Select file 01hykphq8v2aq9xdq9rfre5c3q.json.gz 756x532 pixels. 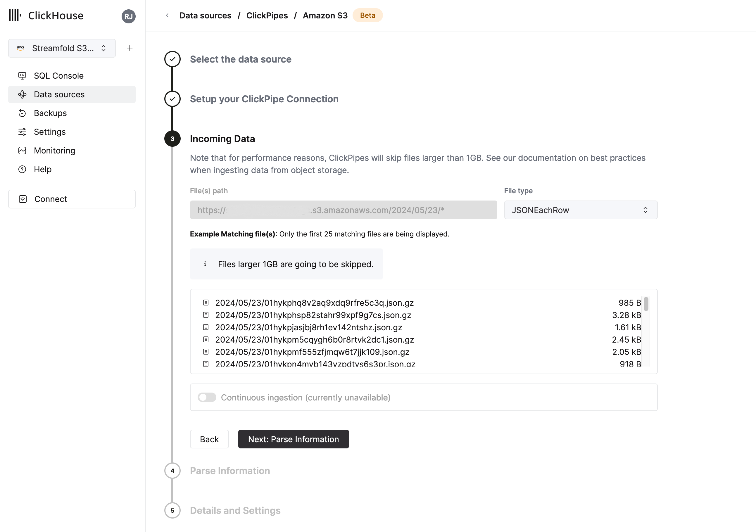(314, 303)
